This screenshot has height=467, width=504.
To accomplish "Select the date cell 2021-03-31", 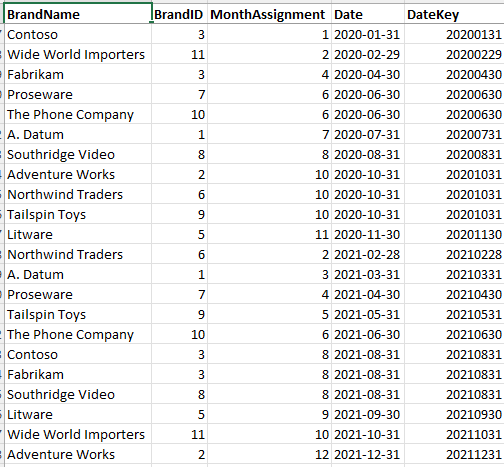I will (x=368, y=274).
